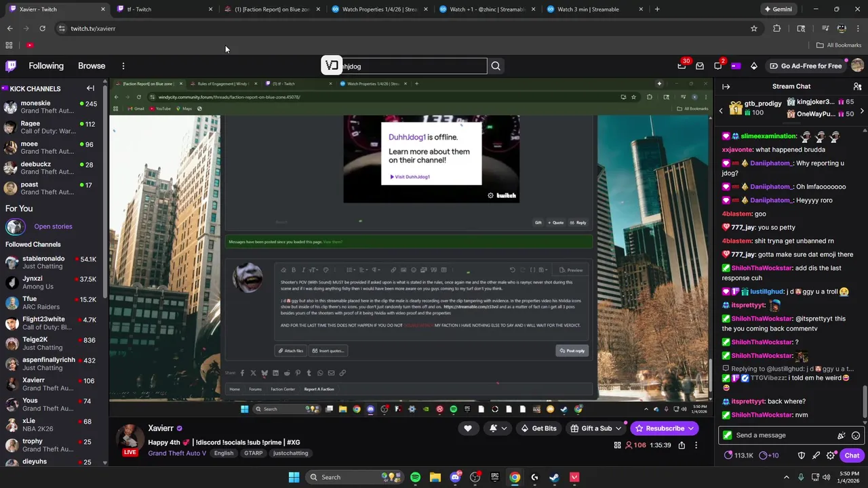Image resolution: width=868 pixels, height=488 pixels.
Task: Click the chat shield moderation icon
Action: point(801,455)
